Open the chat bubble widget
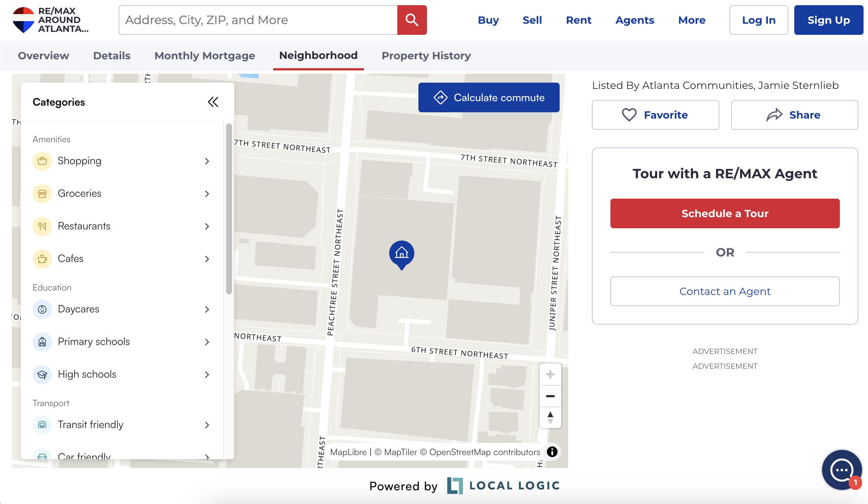 coord(842,470)
